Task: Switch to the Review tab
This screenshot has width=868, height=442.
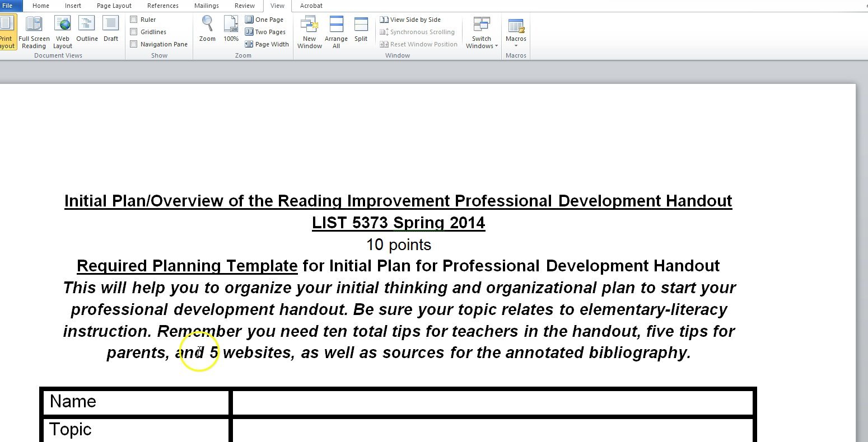Action: 244,5
